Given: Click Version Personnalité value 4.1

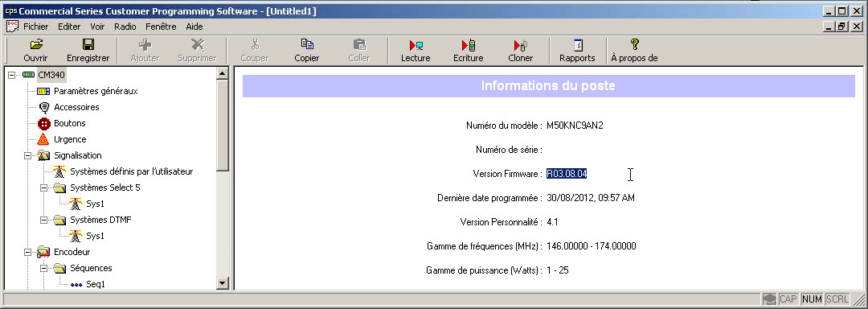Looking at the screenshot, I should pos(552,222).
